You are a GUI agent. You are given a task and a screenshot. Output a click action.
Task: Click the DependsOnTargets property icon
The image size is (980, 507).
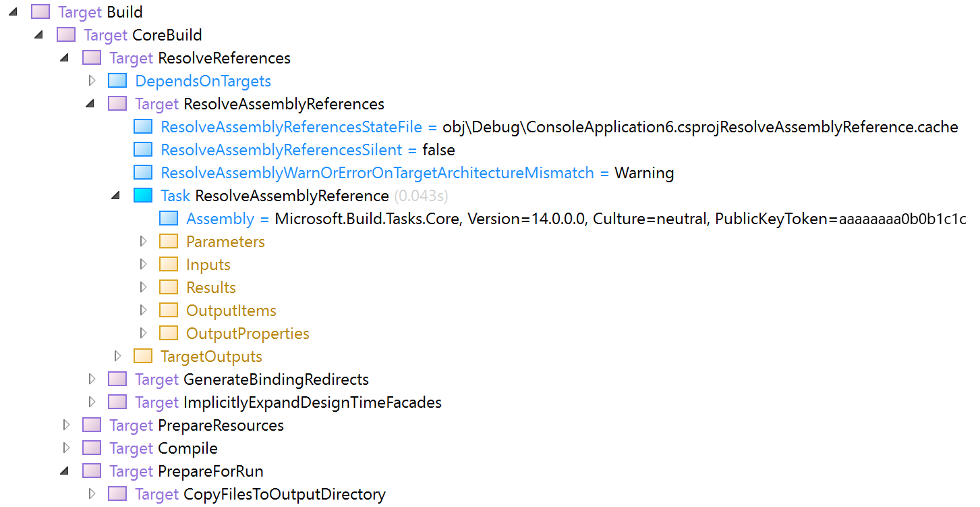pos(117,80)
